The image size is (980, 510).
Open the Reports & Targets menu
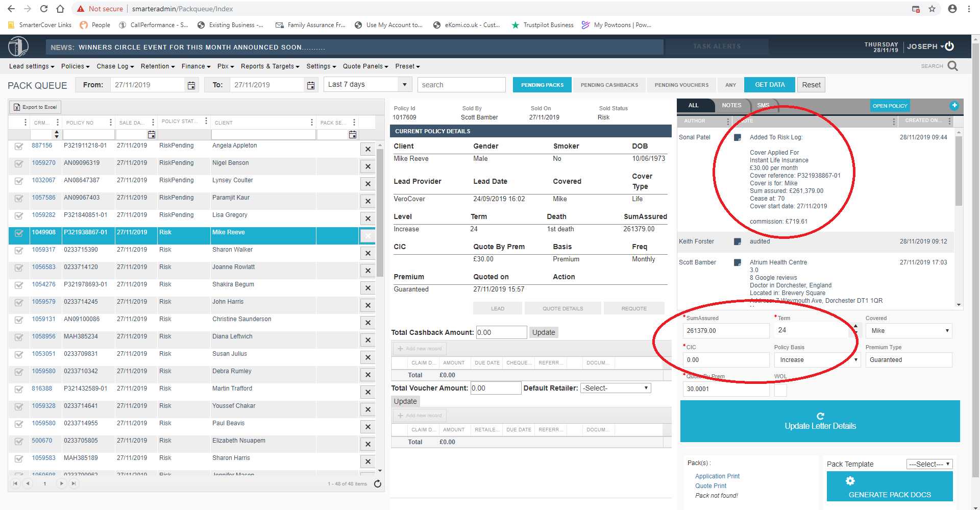point(270,66)
